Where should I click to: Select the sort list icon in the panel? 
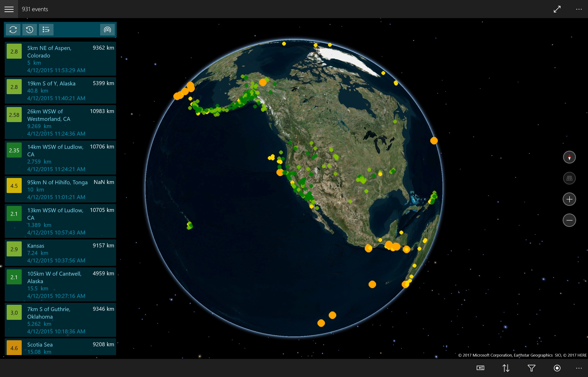[46, 30]
